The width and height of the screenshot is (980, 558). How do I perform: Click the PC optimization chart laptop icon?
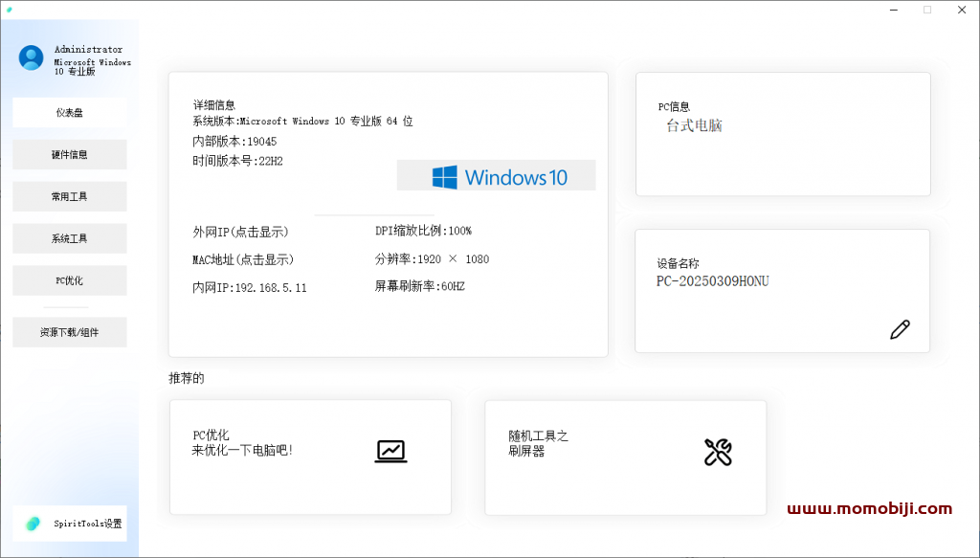point(390,451)
